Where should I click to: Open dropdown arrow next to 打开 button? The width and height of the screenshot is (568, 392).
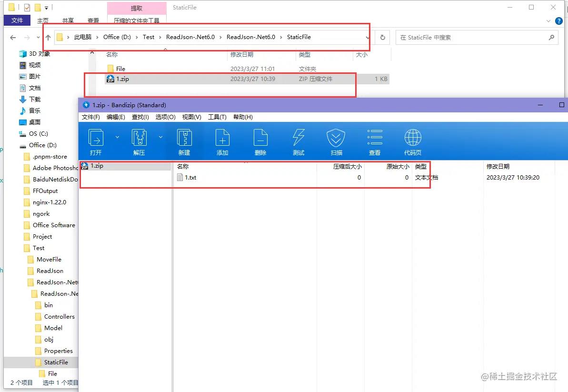click(117, 137)
